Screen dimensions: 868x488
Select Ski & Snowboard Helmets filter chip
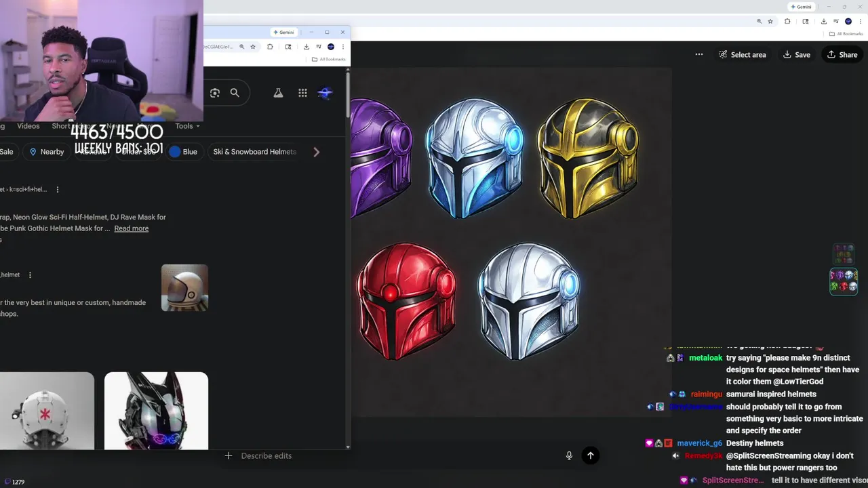(x=254, y=152)
